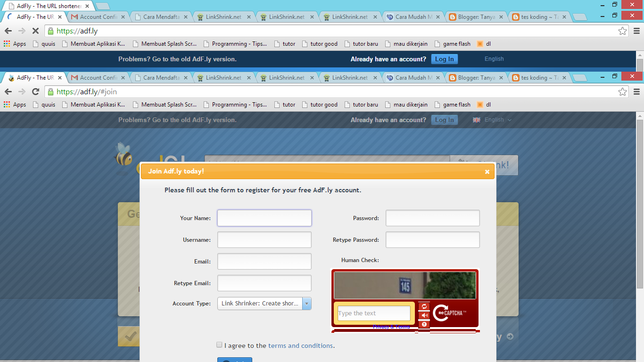Open the reCAPTCHA Privacy & Terms link
The height and width of the screenshot is (362, 644).
391,327
